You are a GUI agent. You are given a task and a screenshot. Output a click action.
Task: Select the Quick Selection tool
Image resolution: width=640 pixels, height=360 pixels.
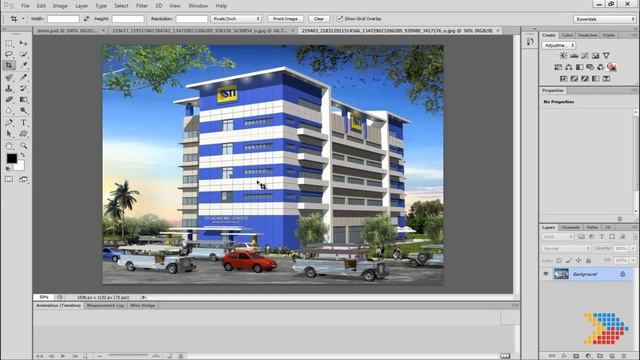[23, 54]
